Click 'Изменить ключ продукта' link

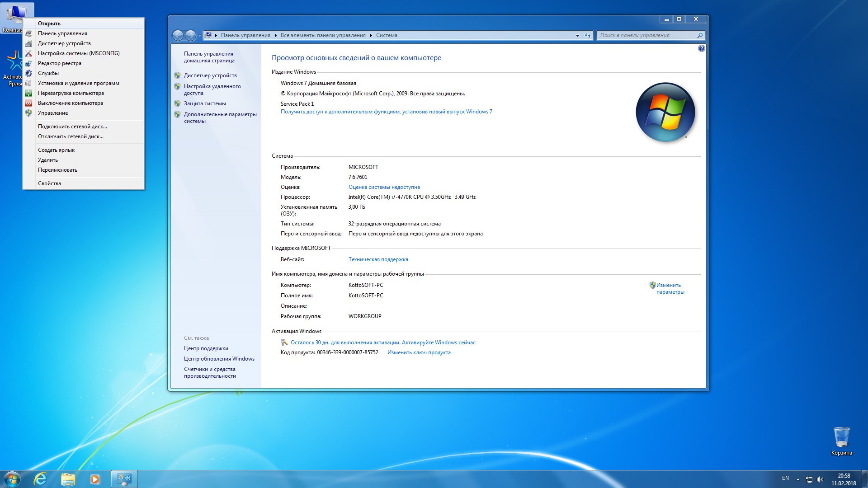tap(419, 352)
